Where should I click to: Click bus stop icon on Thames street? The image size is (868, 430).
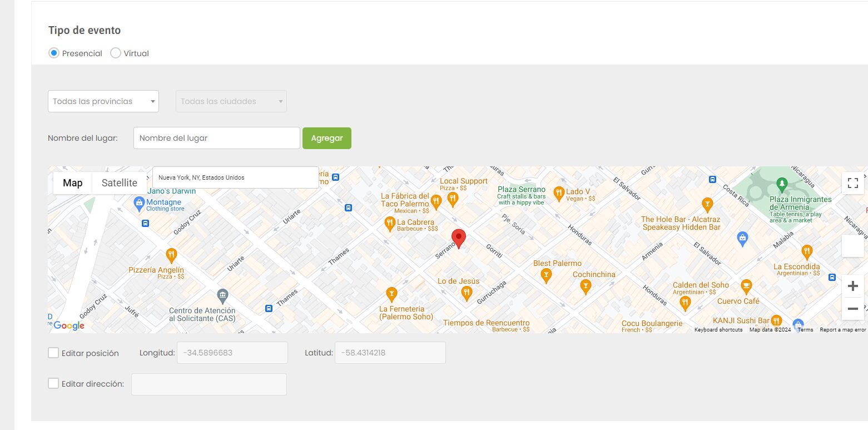pos(269,308)
